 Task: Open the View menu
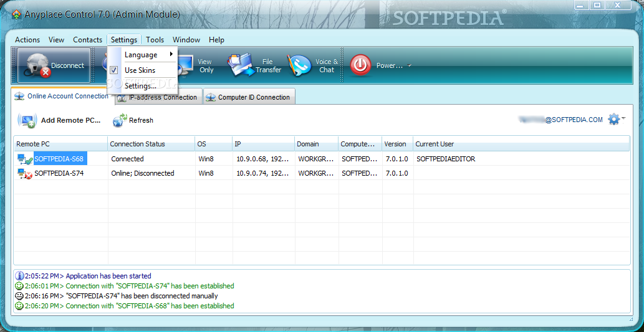(56, 40)
